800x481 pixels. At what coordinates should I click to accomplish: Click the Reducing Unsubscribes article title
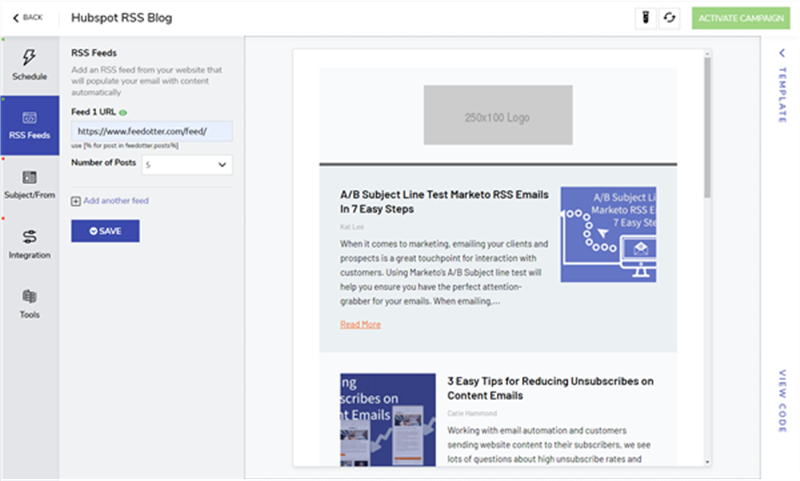550,388
